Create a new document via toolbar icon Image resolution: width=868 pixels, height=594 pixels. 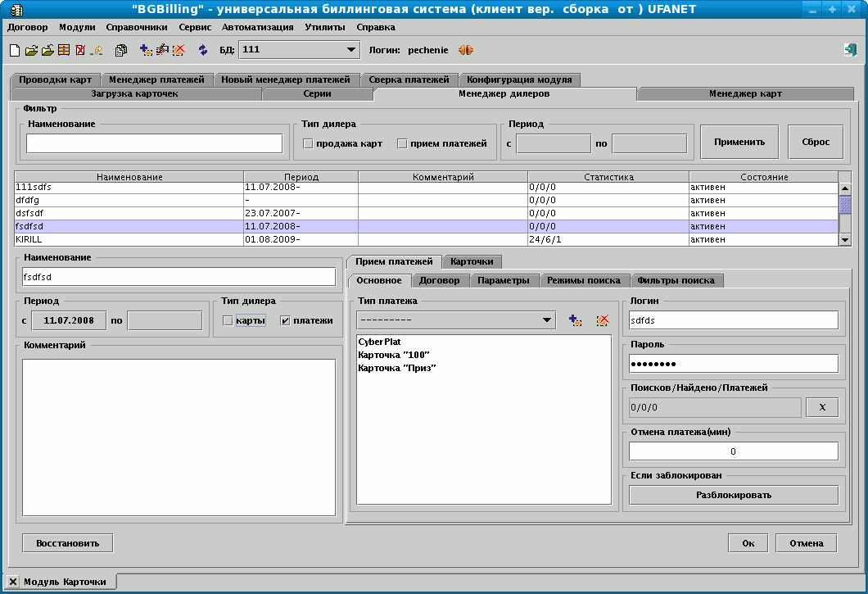point(14,50)
